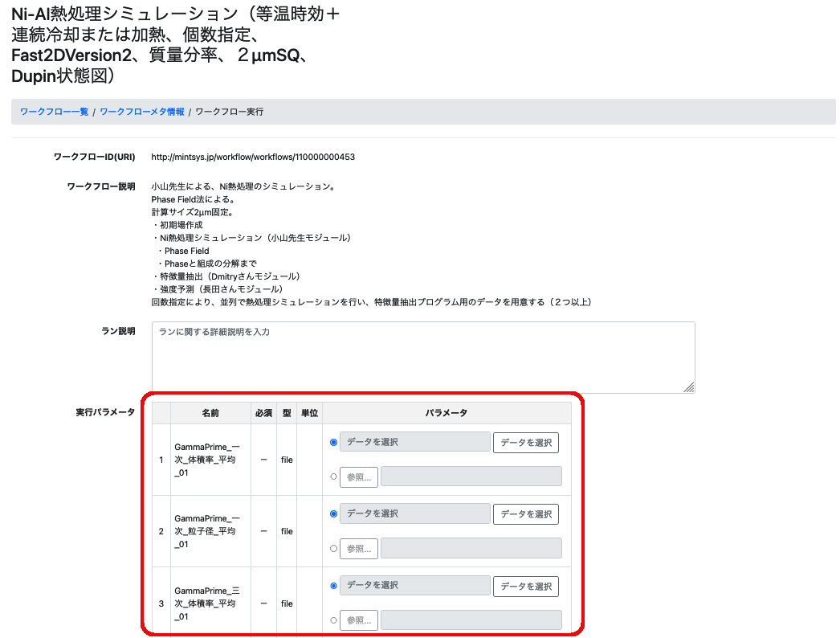Click the file path field in row 3
The height and width of the screenshot is (638, 840).
[471, 620]
